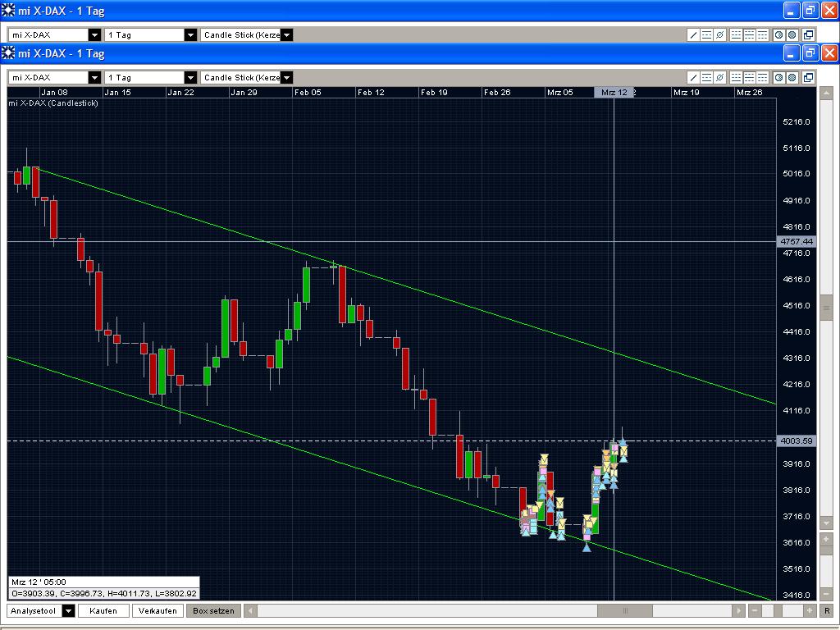Select the horizontal line tool

pos(706,77)
